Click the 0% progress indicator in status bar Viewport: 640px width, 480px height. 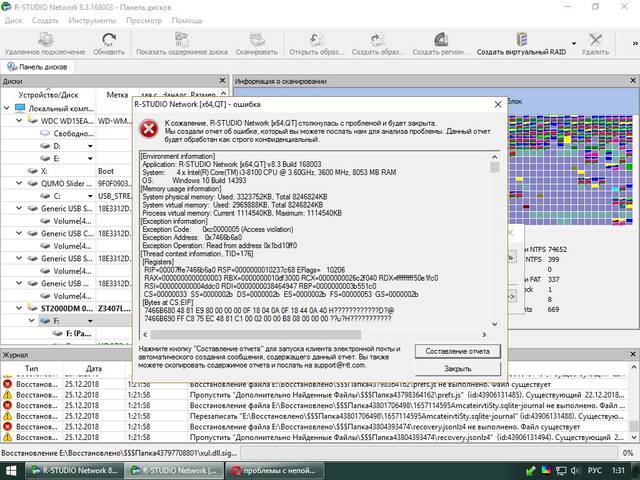pyautogui.click(x=628, y=453)
